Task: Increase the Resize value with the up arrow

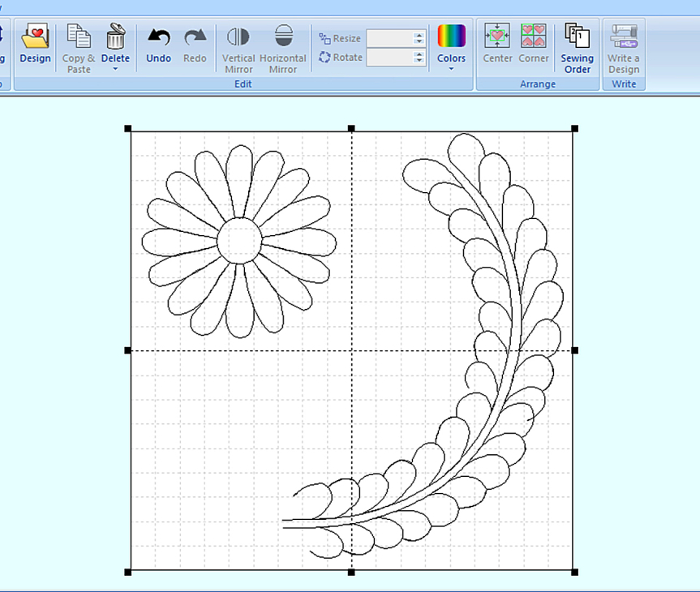Action: pos(419,35)
